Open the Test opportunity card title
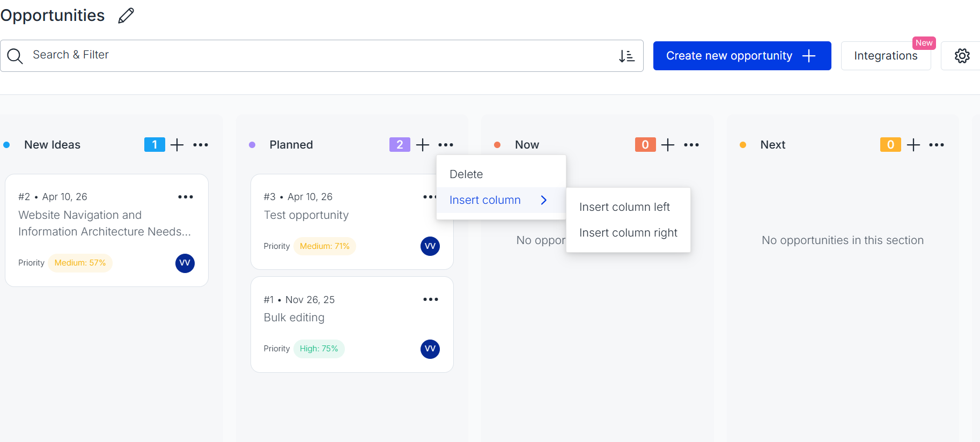The width and height of the screenshot is (980, 442). (x=306, y=215)
